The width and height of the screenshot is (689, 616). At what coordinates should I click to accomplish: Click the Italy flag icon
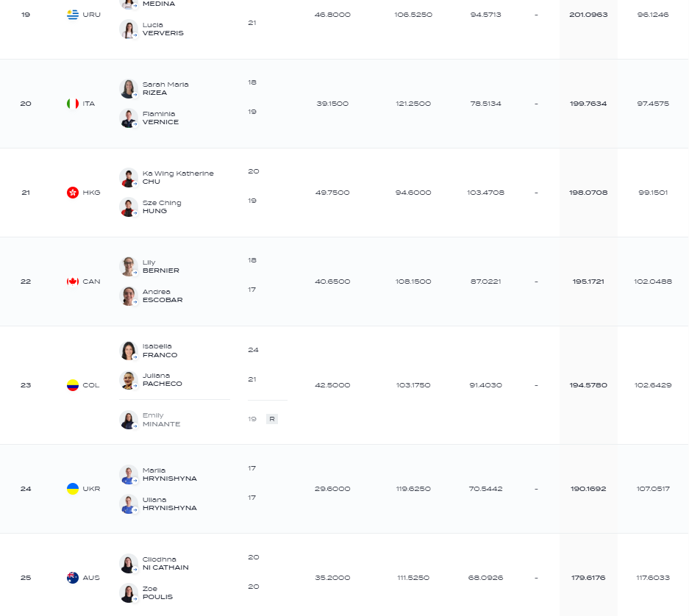click(x=73, y=104)
